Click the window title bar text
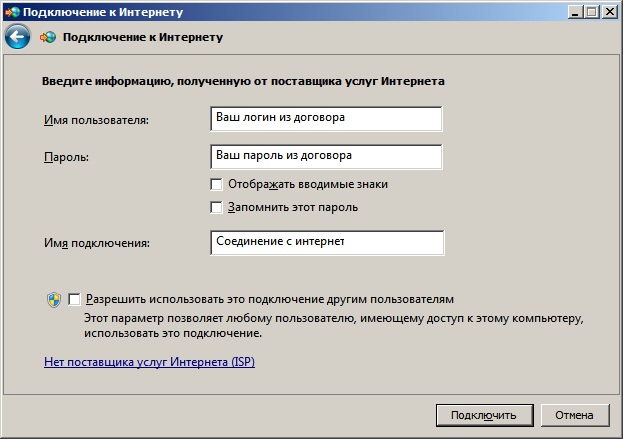 [x=103, y=12]
